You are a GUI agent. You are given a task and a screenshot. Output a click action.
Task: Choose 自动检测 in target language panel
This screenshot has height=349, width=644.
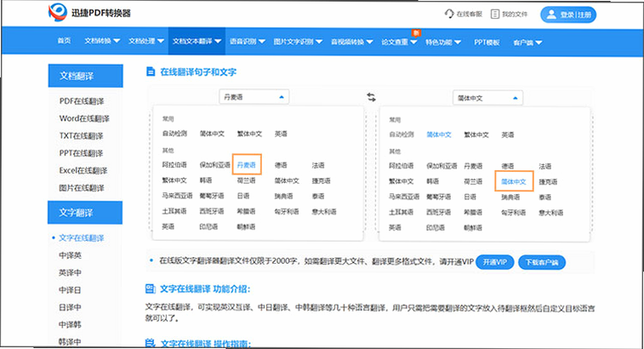click(402, 134)
